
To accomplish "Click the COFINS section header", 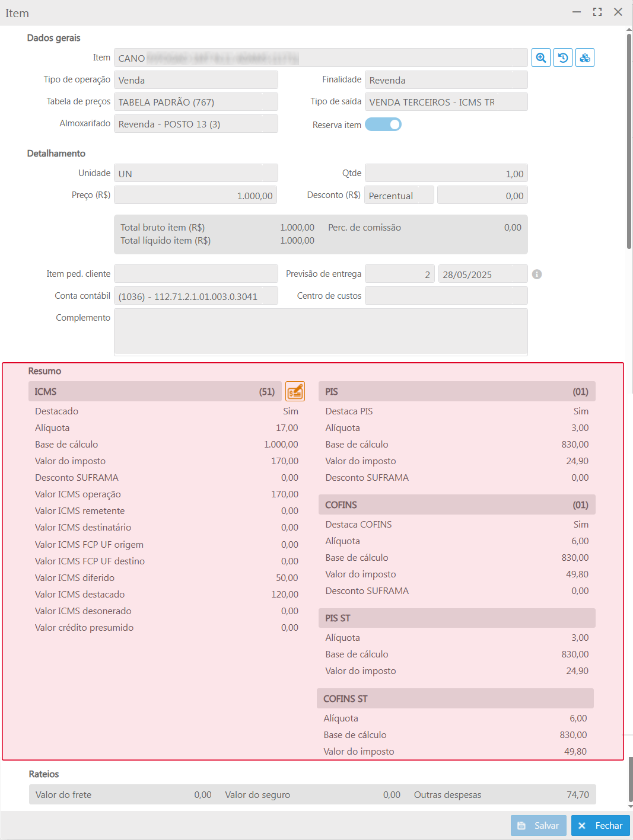I will [456, 505].
